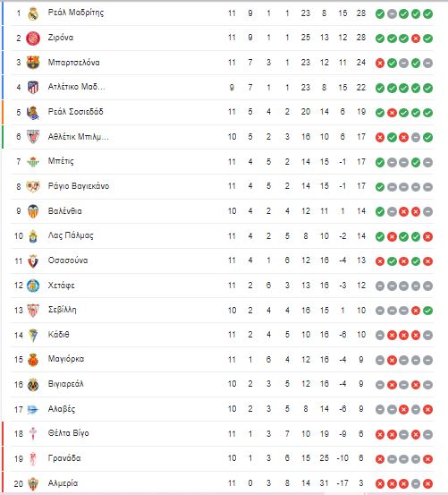Select the Ράγιο Βαγιεκάνο team name

point(79,186)
